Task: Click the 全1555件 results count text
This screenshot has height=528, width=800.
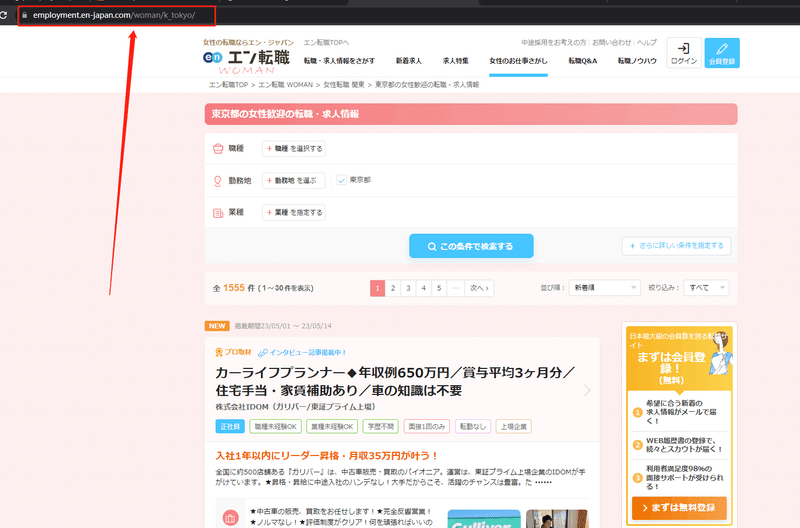Action: 263,288
